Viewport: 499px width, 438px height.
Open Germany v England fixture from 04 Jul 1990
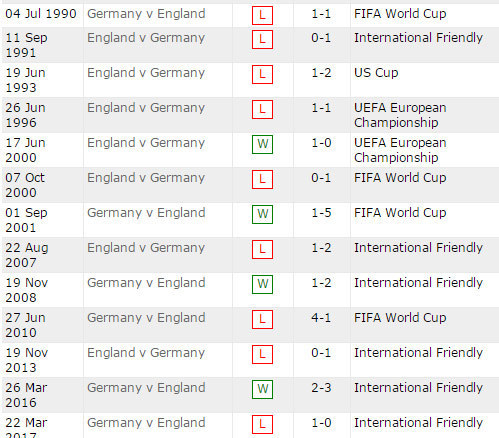pyautogui.click(x=146, y=14)
